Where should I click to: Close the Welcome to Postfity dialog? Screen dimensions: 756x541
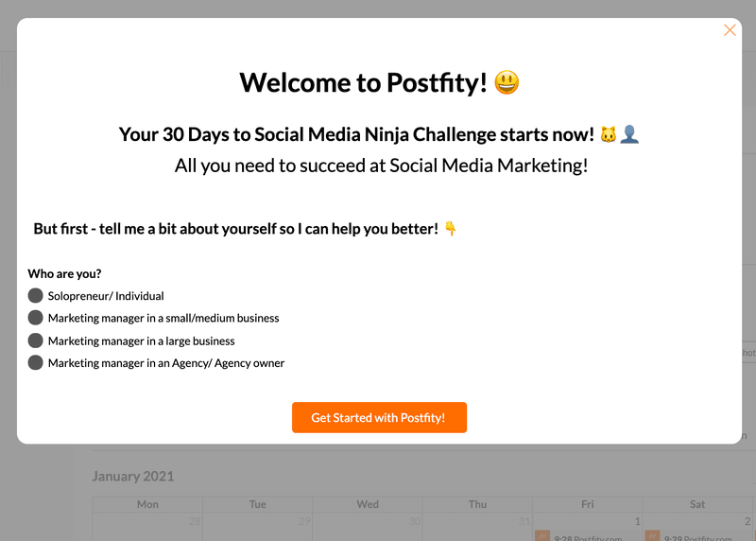[x=730, y=30]
